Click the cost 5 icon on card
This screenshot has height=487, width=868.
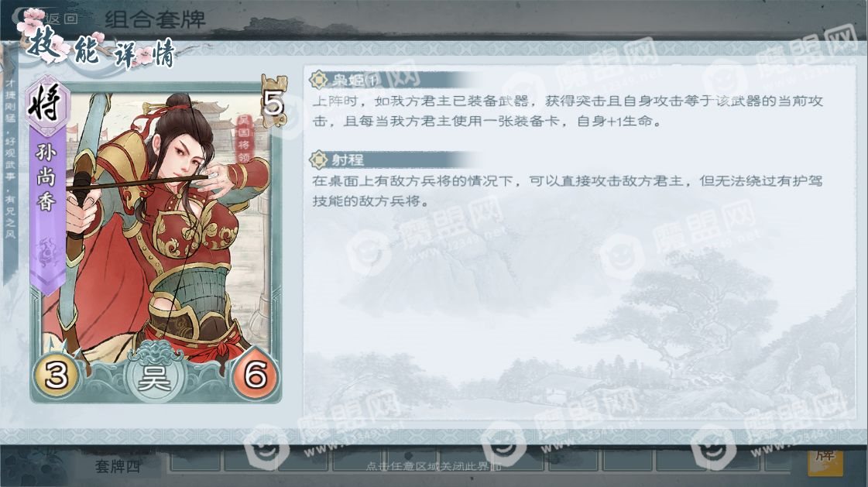pos(274,102)
